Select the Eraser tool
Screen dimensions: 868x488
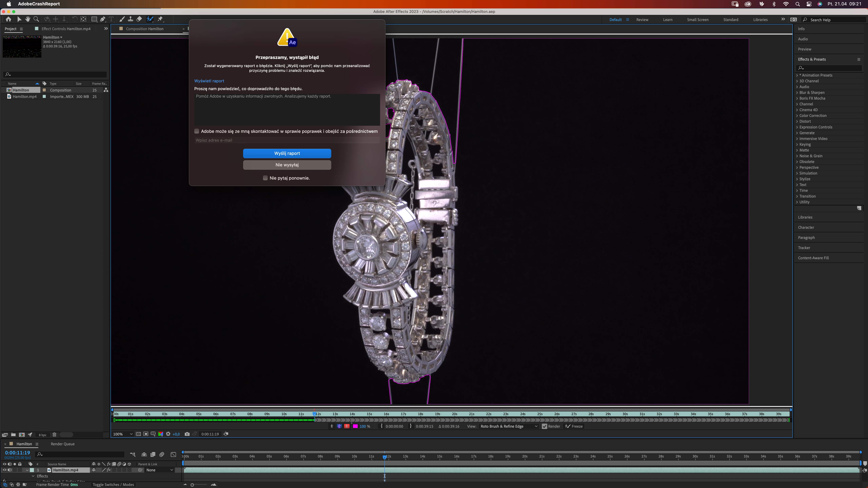click(139, 19)
